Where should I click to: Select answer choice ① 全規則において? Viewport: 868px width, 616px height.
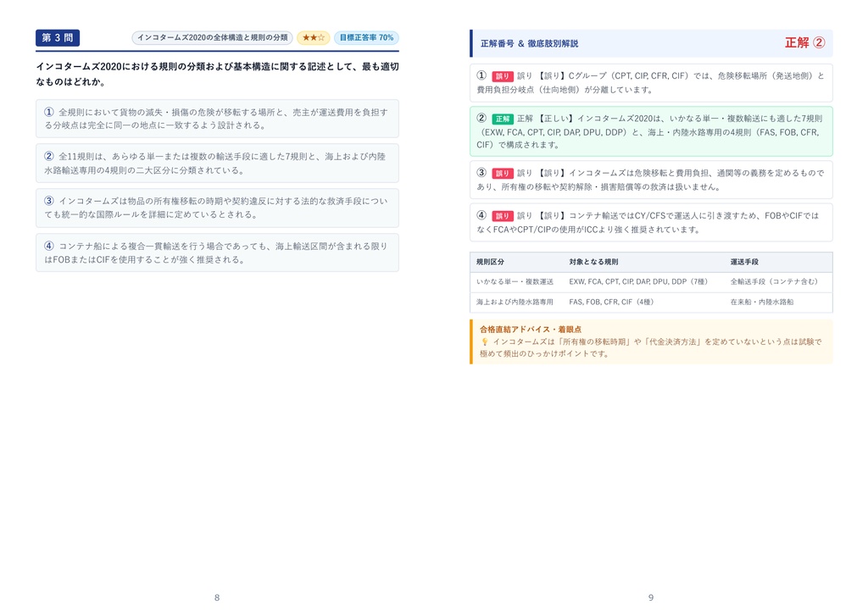coord(217,119)
